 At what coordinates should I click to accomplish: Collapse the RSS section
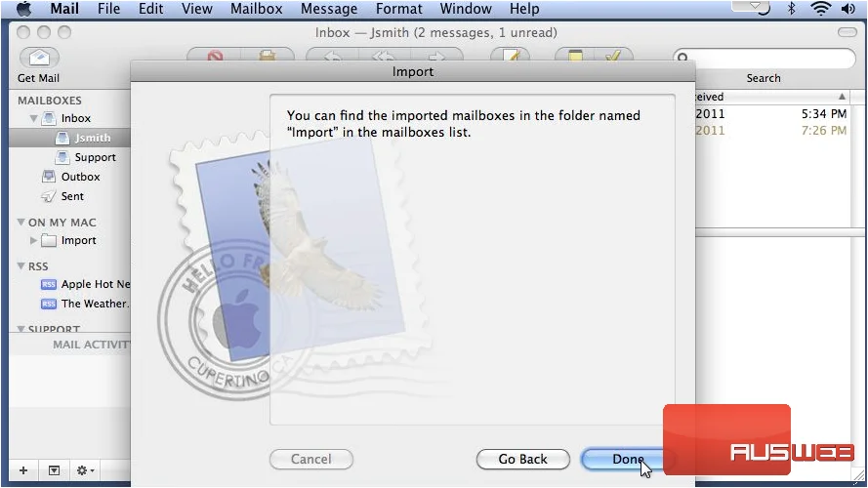tap(21, 266)
